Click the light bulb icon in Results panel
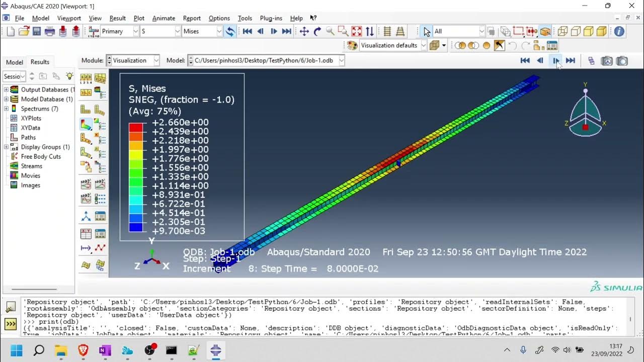 [69, 76]
